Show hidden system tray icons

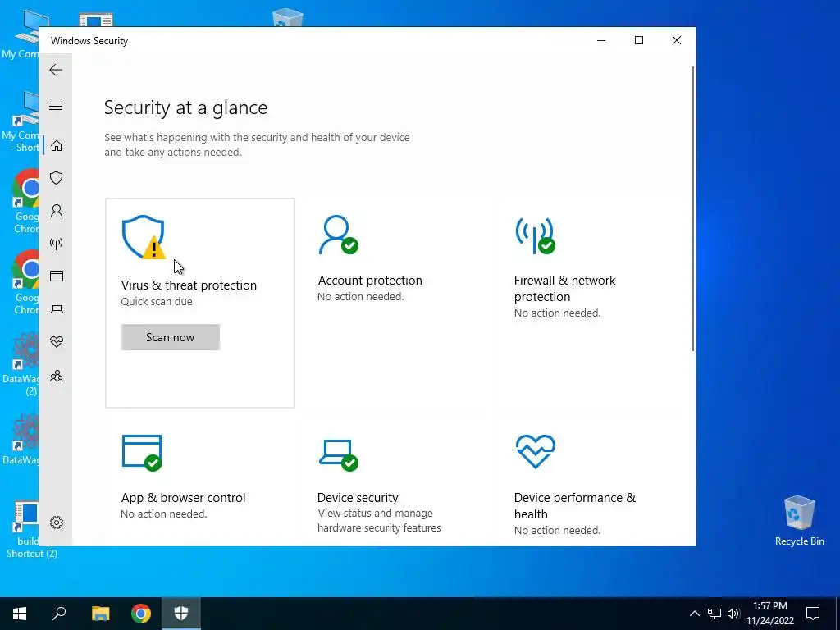click(x=694, y=614)
